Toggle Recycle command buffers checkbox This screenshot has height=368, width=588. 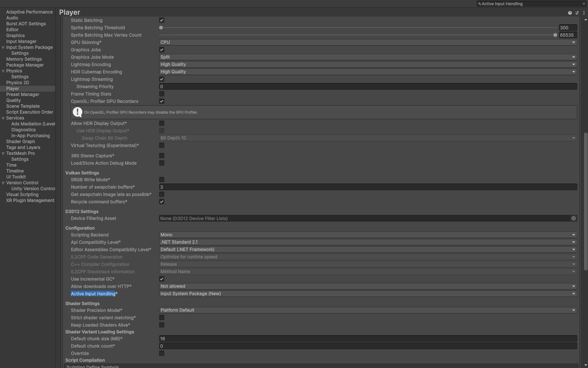pyautogui.click(x=162, y=202)
